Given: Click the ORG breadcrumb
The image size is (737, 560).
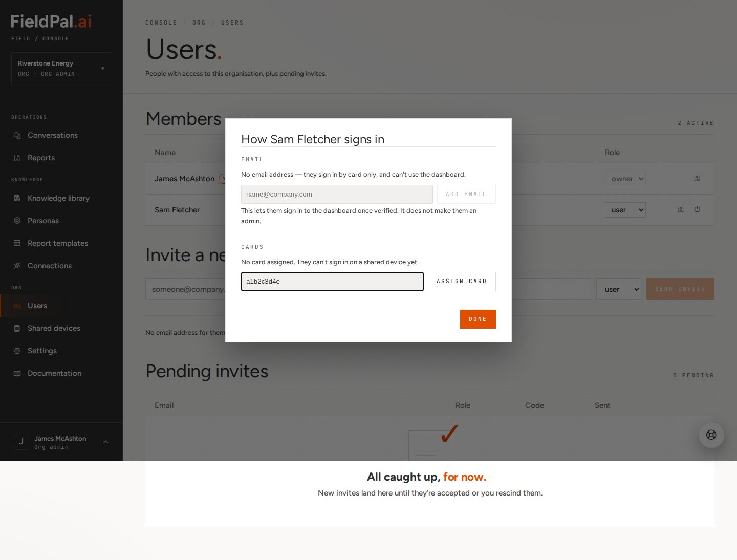Looking at the screenshot, I should (x=199, y=23).
